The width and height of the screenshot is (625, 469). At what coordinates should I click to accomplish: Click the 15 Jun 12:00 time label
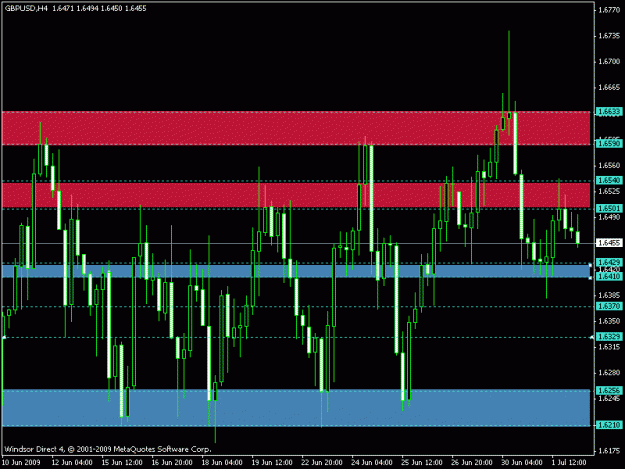[x=122, y=463]
